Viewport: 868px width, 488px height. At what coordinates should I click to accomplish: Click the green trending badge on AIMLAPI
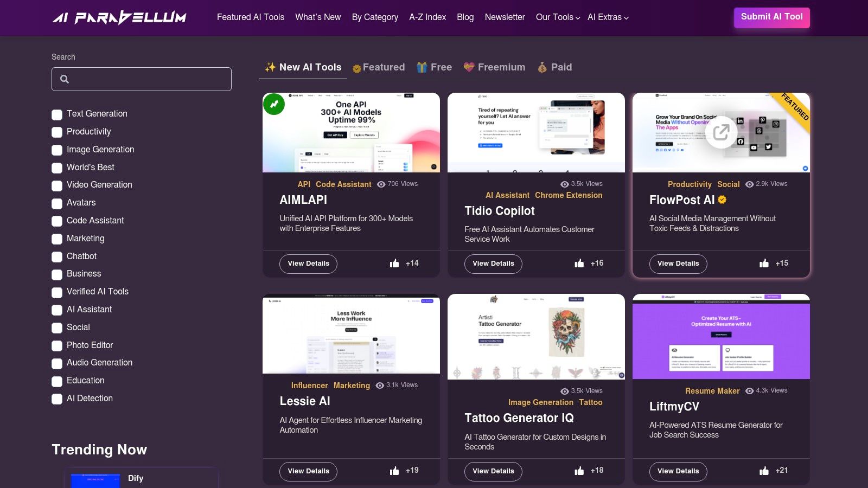[x=274, y=104]
